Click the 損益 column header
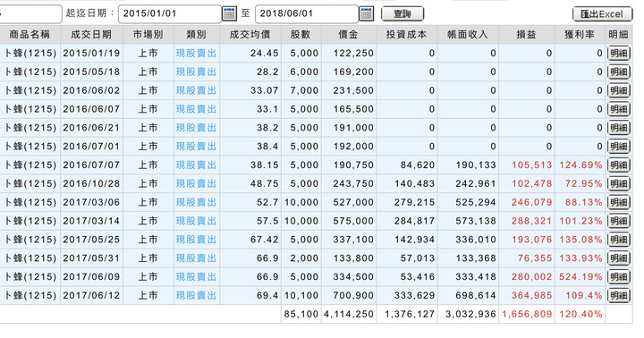644x338 pixels. (526, 35)
